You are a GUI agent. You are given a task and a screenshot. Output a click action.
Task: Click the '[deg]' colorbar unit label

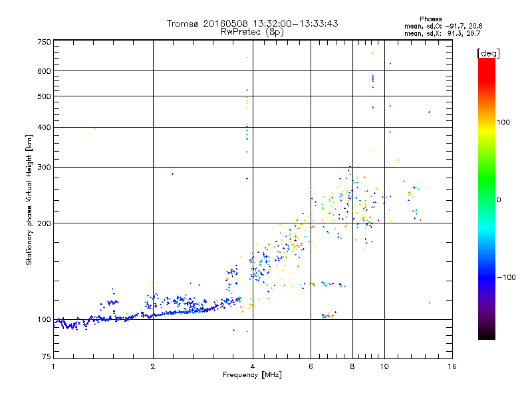pos(488,53)
